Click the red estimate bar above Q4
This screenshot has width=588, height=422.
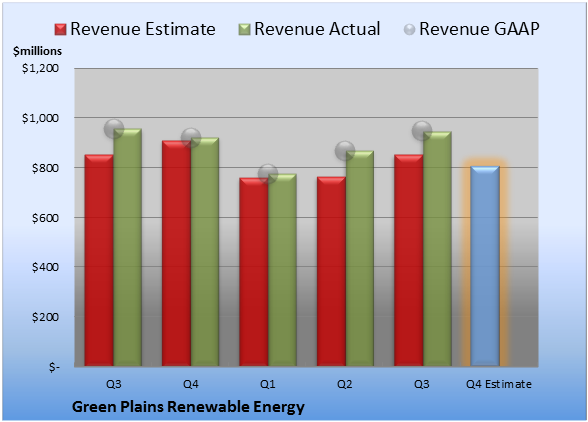(x=176, y=253)
